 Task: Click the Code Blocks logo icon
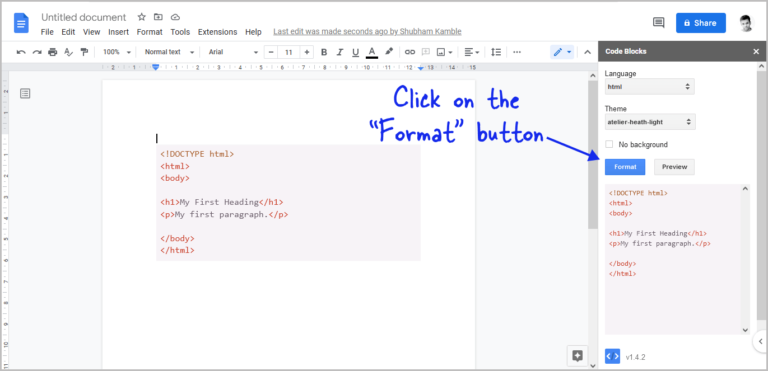(x=613, y=356)
